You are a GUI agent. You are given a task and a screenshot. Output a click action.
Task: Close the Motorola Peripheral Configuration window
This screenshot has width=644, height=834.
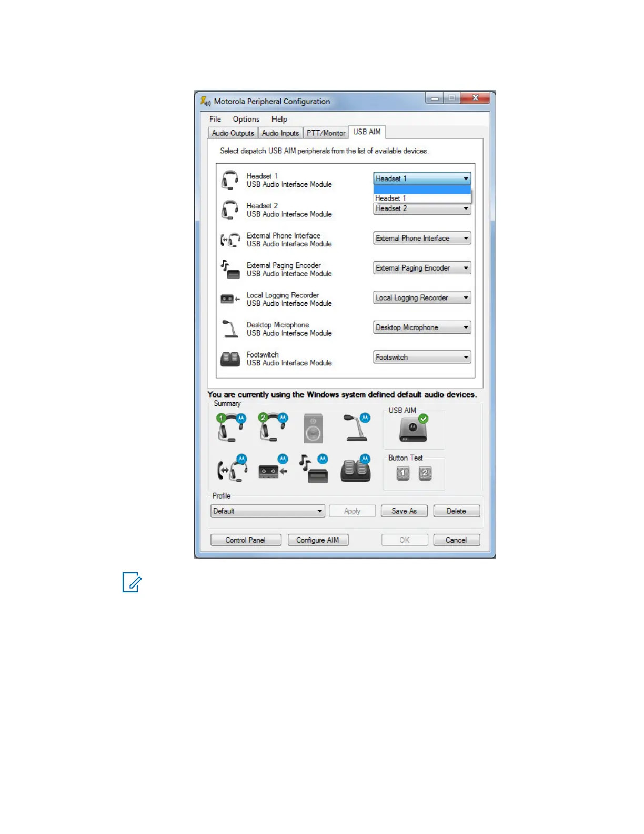[x=476, y=98]
